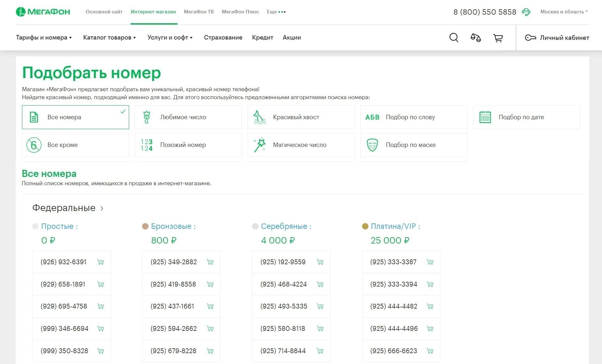Click the MegaFon logo
This screenshot has height=364, width=602.
tap(43, 12)
